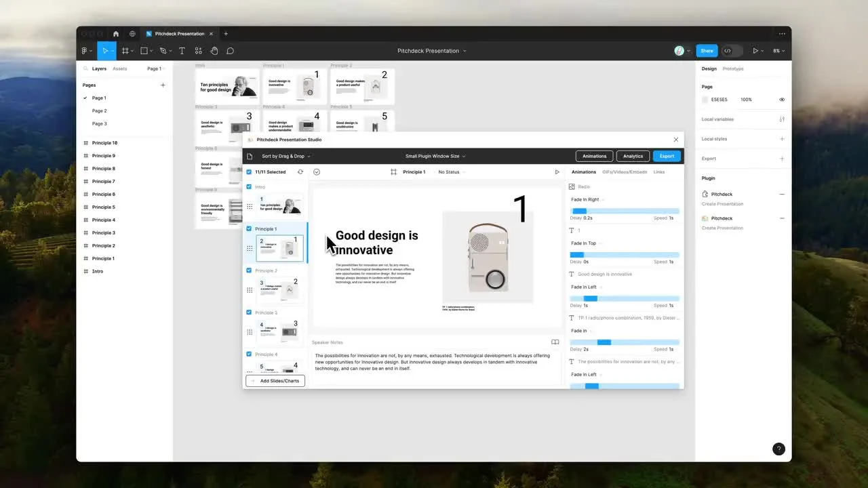The width and height of the screenshot is (868, 488).
Task: Select the Text tool in the toolbar
Action: coord(182,51)
